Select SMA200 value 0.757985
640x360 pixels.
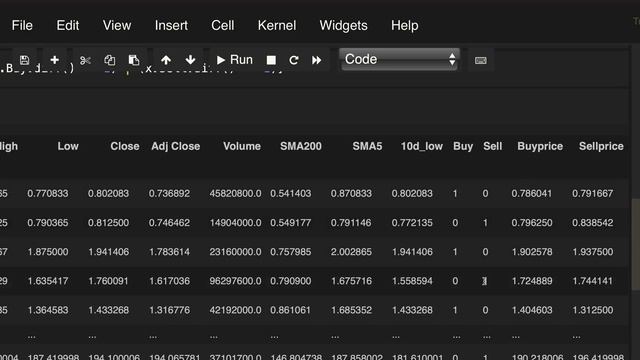[291, 252]
